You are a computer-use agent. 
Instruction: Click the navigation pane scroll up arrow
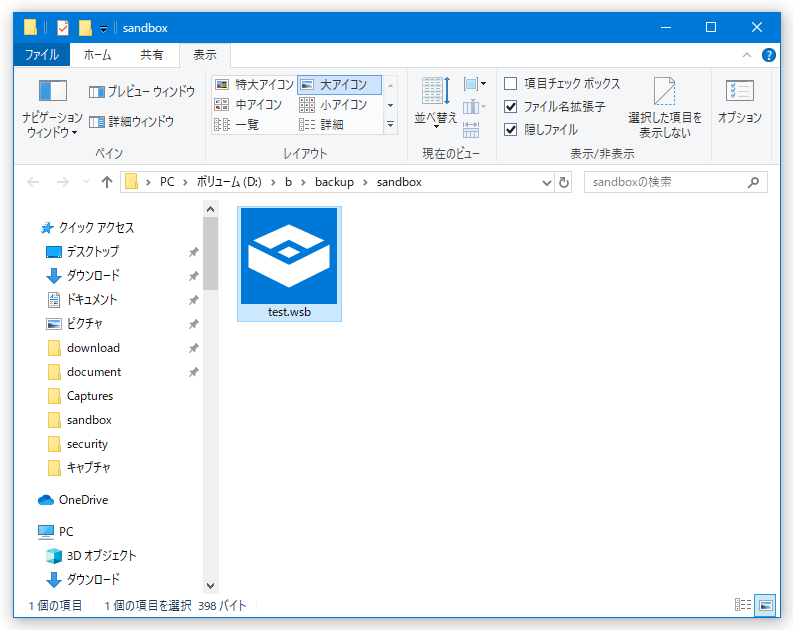(211, 209)
